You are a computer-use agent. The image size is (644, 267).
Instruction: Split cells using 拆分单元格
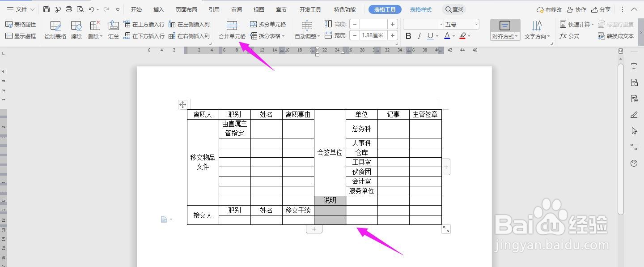pos(268,25)
